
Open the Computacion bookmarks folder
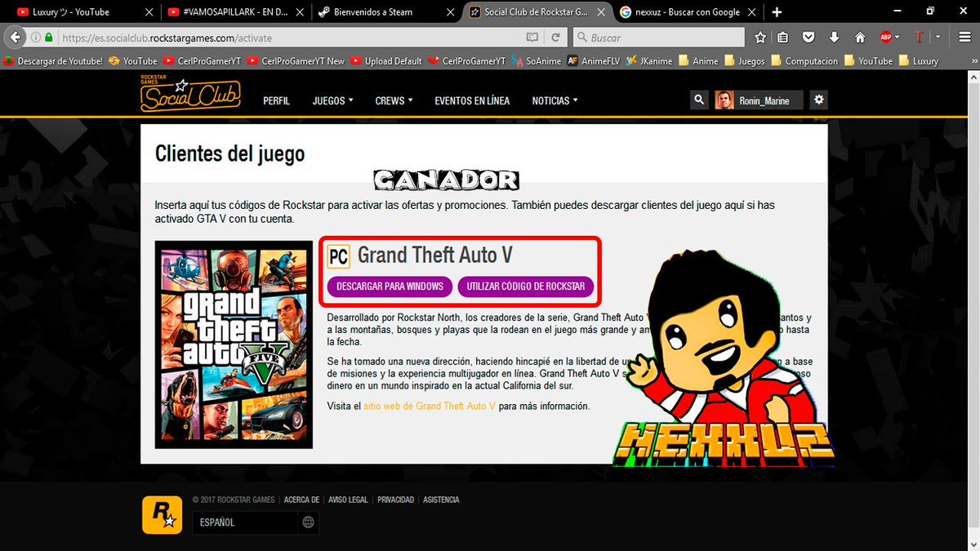point(804,61)
